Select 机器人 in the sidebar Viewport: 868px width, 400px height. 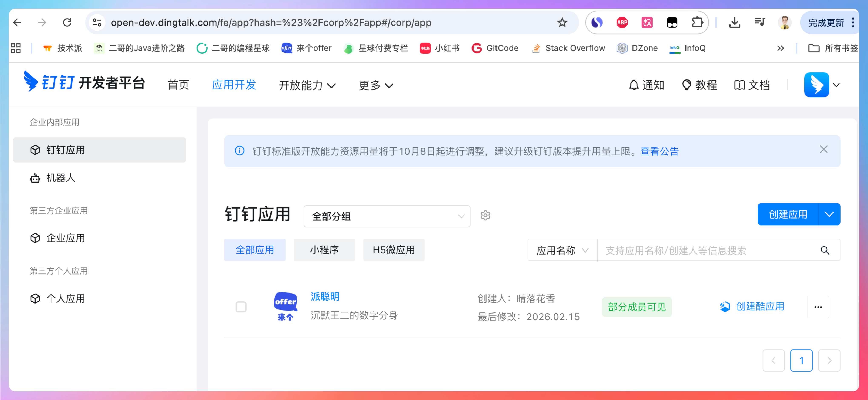pos(61,178)
